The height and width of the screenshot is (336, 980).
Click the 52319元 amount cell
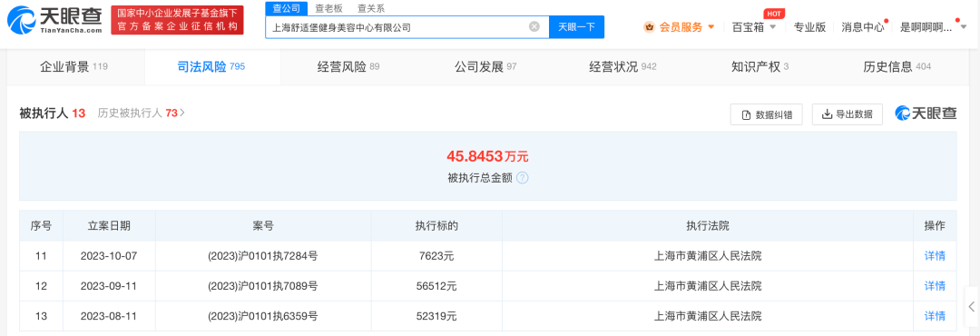tap(436, 316)
